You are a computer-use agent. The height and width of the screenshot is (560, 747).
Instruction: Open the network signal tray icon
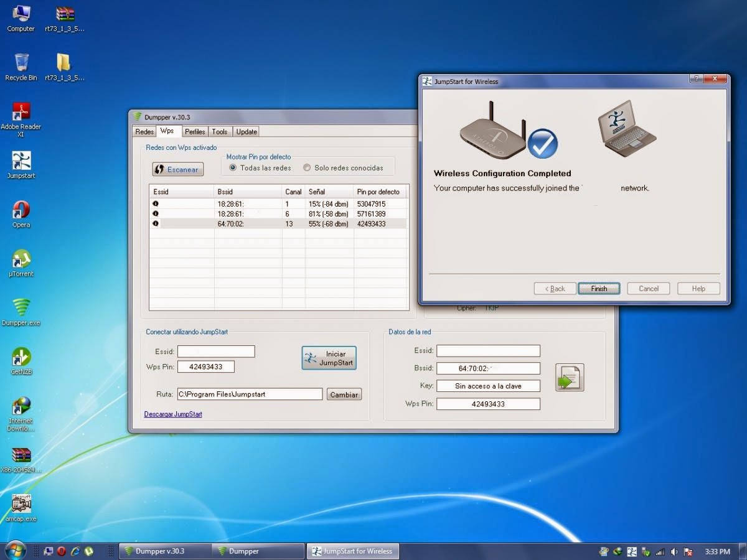(x=660, y=551)
